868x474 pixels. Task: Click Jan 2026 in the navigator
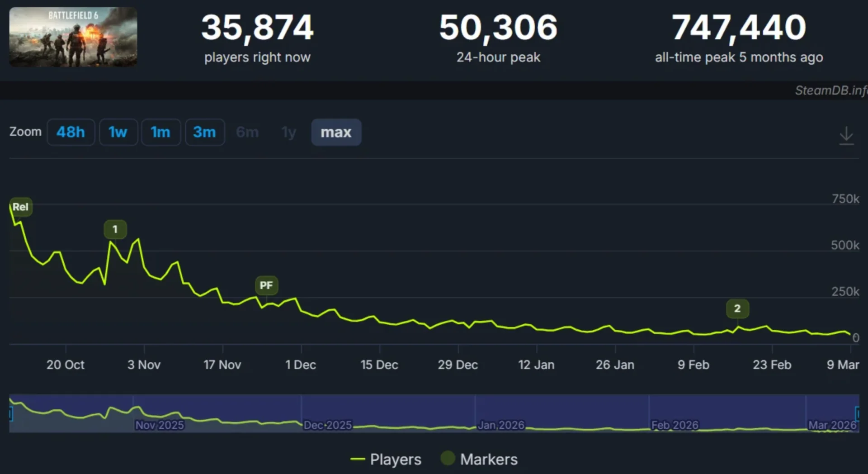pyautogui.click(x=501, y=425)
